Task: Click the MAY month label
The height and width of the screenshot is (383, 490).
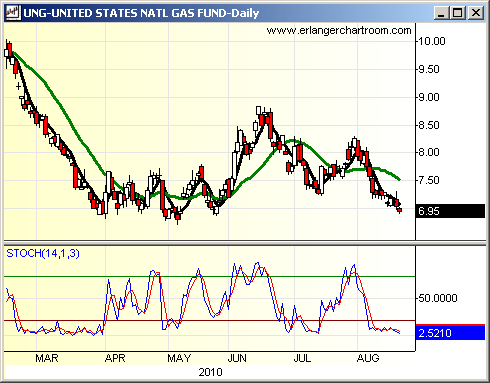Action: (x=179, y=358)
